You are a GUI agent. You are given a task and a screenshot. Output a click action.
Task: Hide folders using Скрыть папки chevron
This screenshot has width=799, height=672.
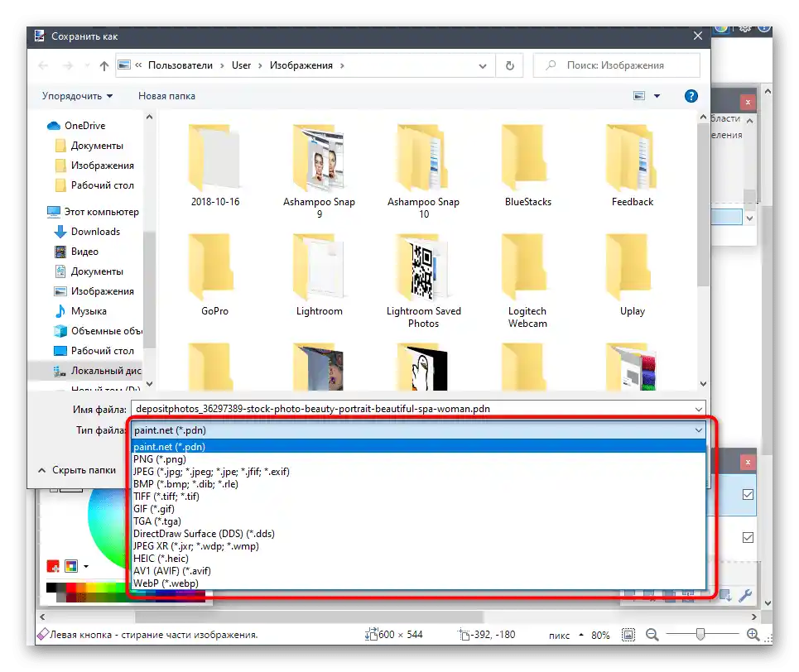(43, 470)
